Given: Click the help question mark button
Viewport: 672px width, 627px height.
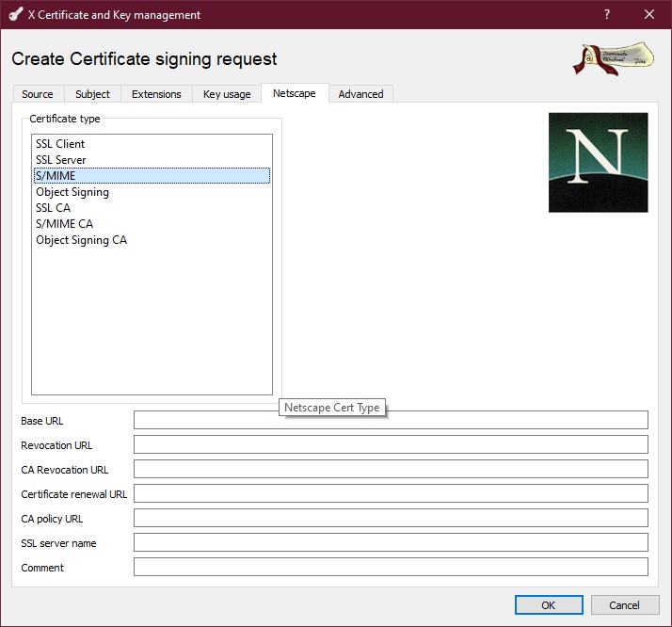Looking at the screenshot, I should point(607,14).
